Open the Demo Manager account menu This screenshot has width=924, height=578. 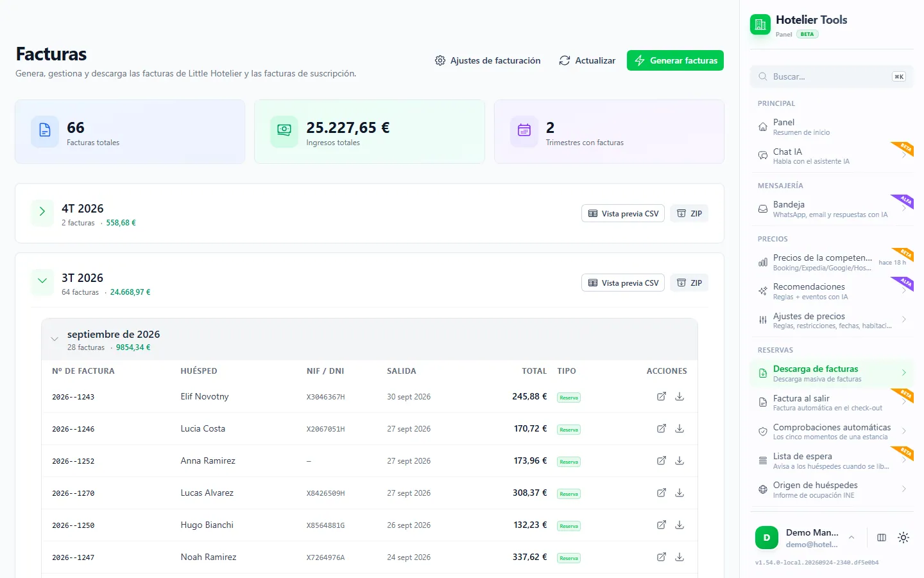pyautogui.click(x=807, y=538)
